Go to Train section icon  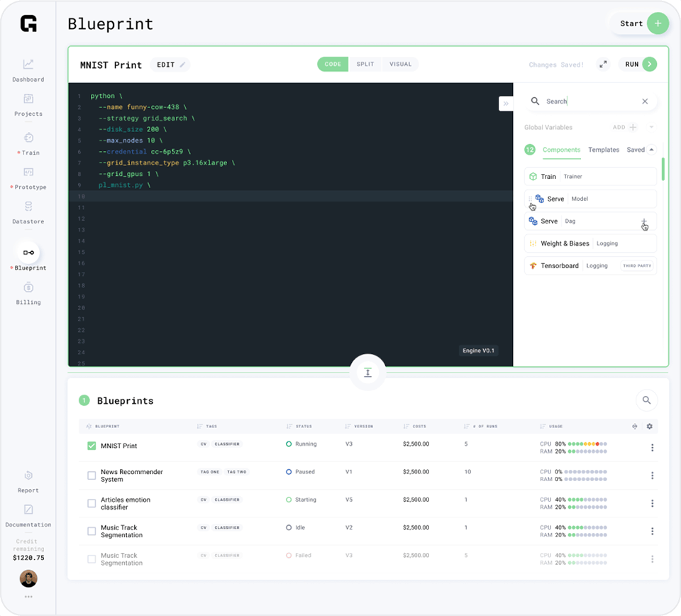coord(28,138)
